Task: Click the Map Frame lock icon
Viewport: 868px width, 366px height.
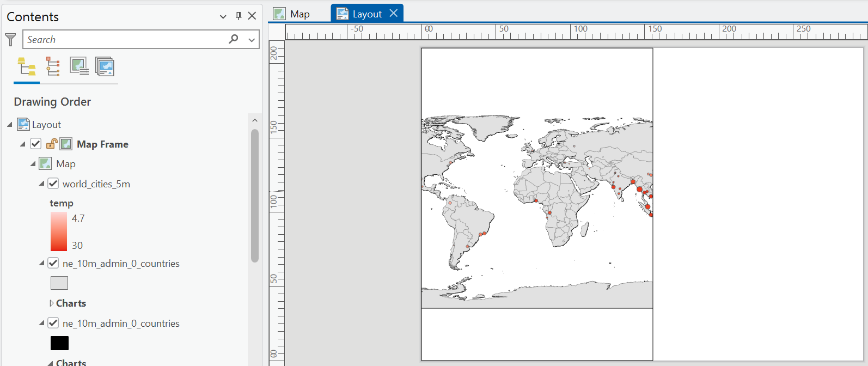Action: (52, 143)
